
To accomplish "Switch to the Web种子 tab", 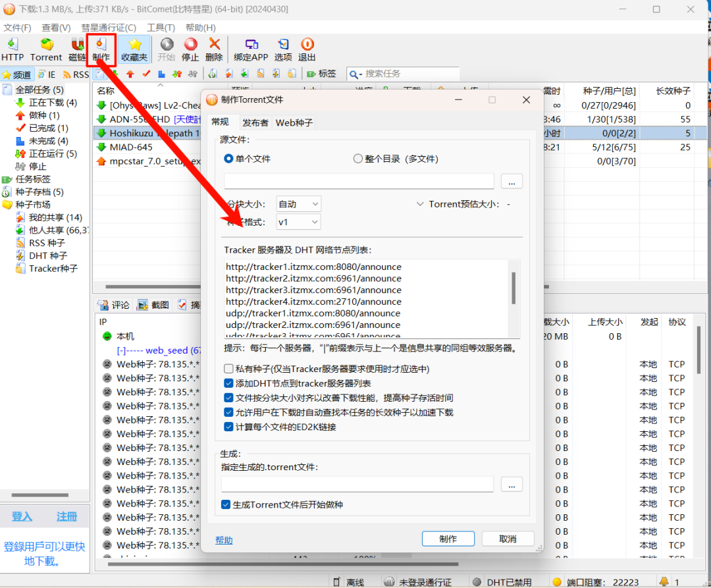I will (x=294, y=122).
